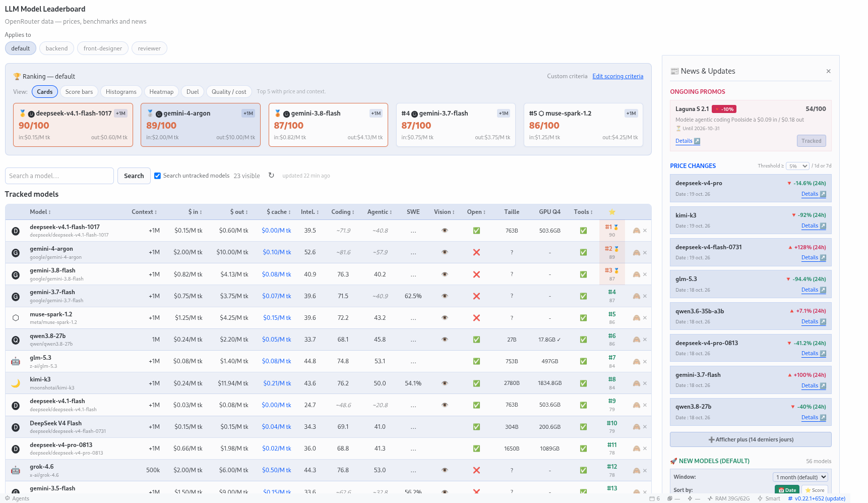
Task: Hide the deepseek-v4.1-flash-1017 row with monkey icon
Action: click(x=636, y=231)
